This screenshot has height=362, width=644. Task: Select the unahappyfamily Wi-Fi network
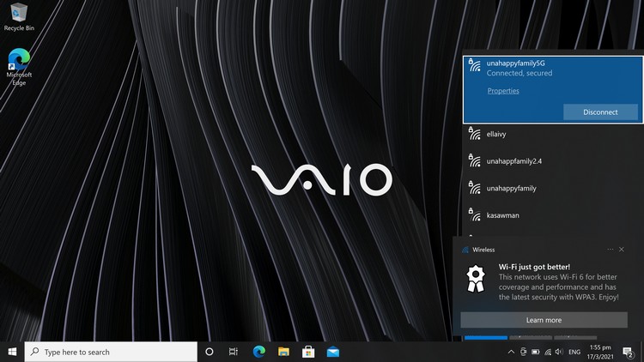pos(553,188)
